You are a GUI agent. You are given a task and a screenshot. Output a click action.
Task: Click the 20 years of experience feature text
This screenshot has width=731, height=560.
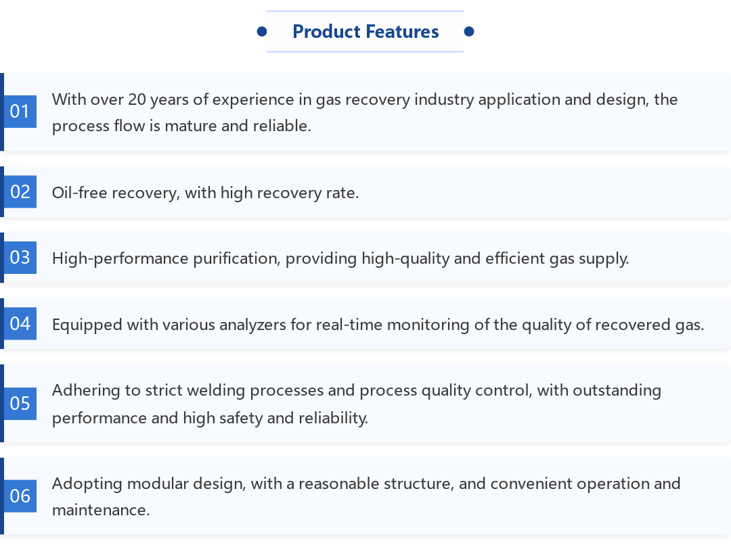(x=365, y=112)
